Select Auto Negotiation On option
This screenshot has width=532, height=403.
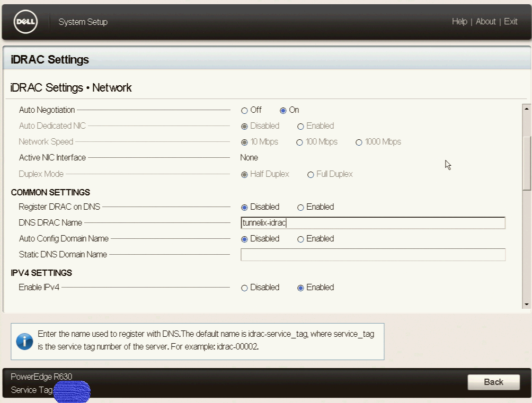(283, 111)
